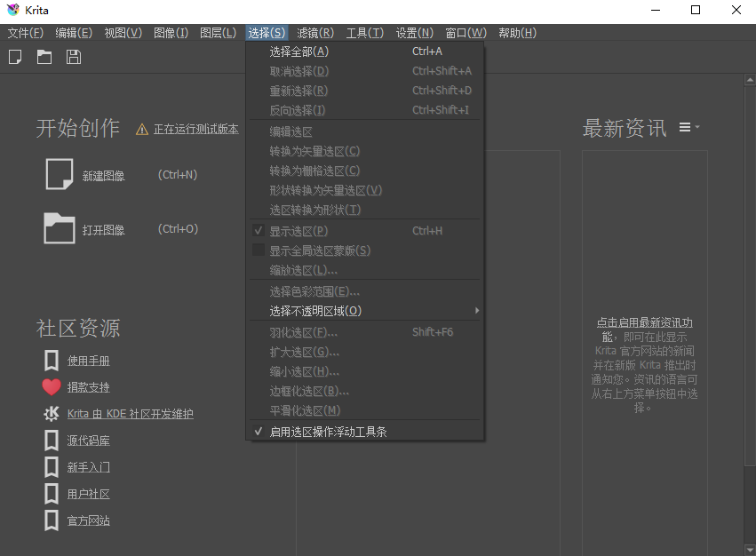756x556 pixels.
Task: Open the 用户社区 link
Action: (88, 494)
